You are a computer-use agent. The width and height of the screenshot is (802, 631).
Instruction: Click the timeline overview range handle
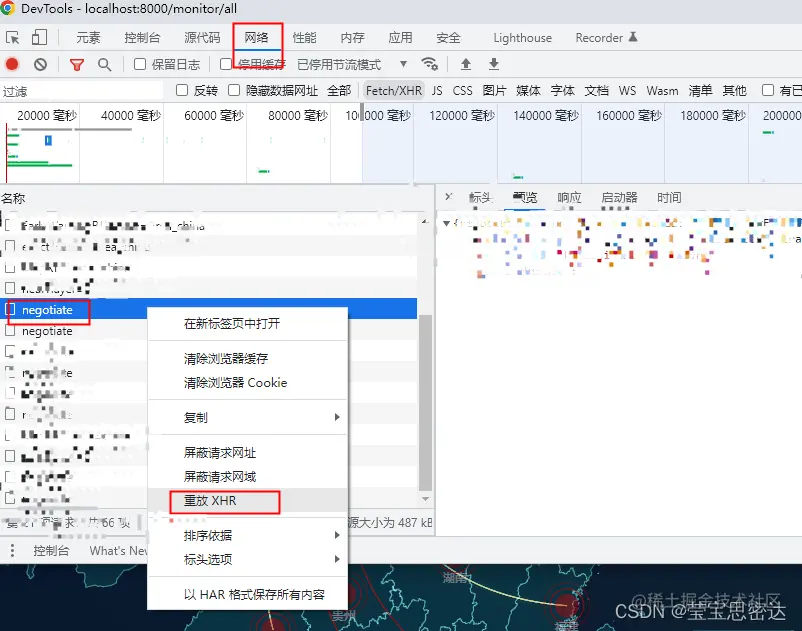pyautogui.click(x=363, y=112)
